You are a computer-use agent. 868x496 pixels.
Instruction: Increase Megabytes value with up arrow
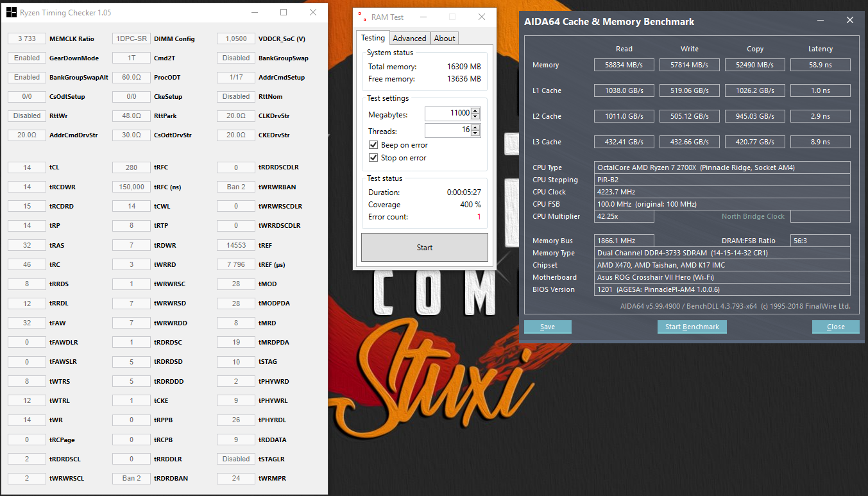click(x=475, y=111)
